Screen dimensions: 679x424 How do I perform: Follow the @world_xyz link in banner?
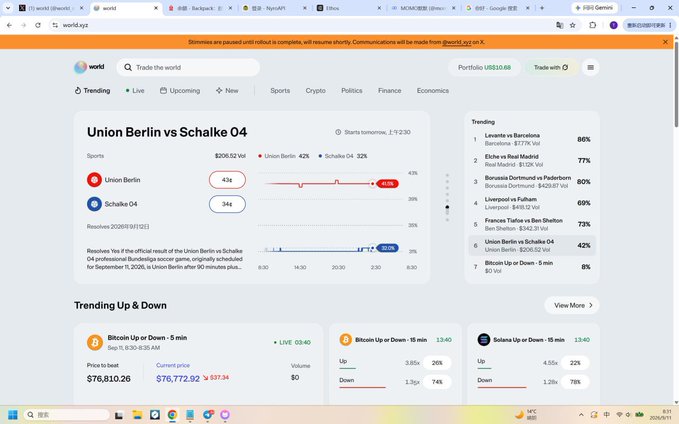456,42
